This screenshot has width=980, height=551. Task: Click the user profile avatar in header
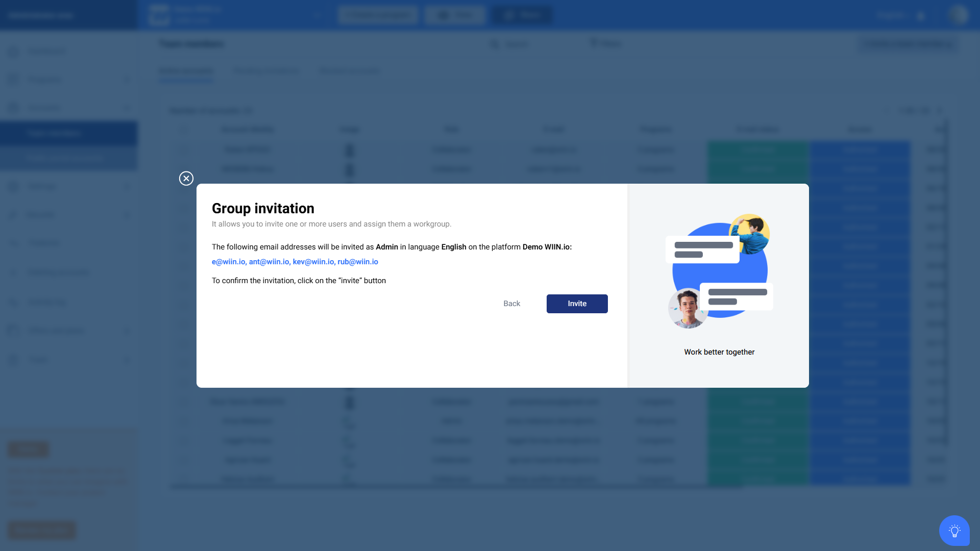point(959,15)
